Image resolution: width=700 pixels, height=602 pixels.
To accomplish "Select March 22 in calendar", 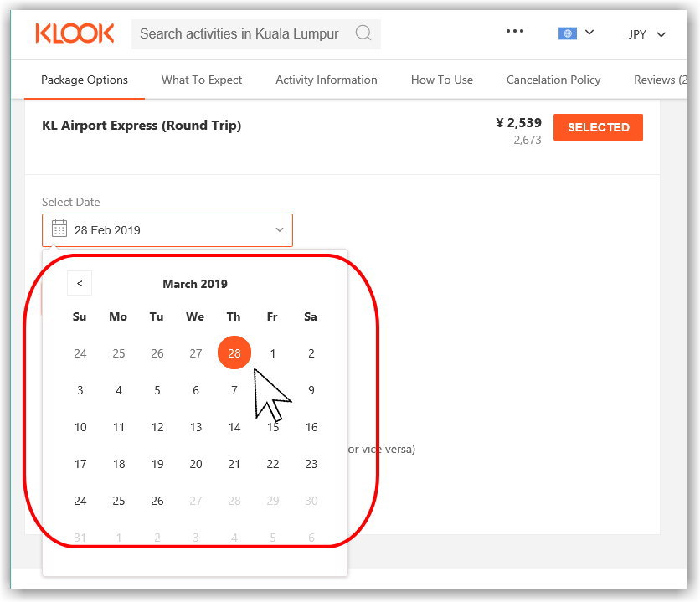I will 273,464.
